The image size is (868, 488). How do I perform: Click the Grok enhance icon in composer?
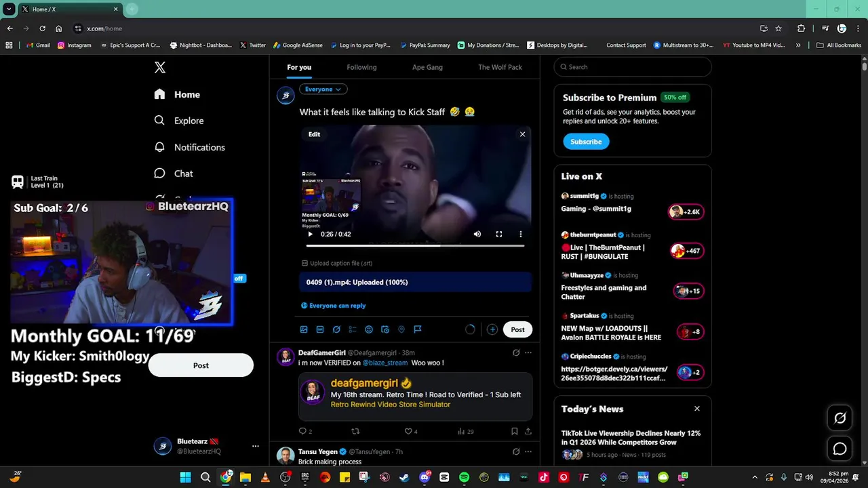[336, 329]
